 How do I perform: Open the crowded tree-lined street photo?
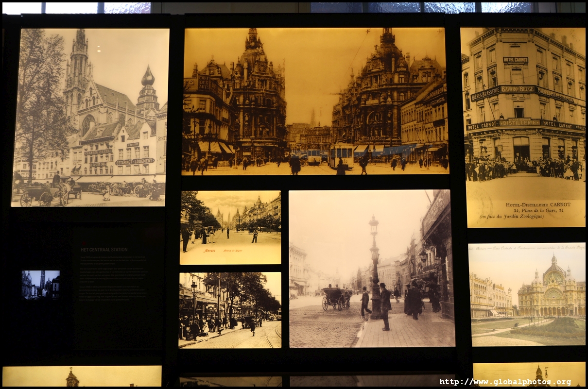click(230, 310)
